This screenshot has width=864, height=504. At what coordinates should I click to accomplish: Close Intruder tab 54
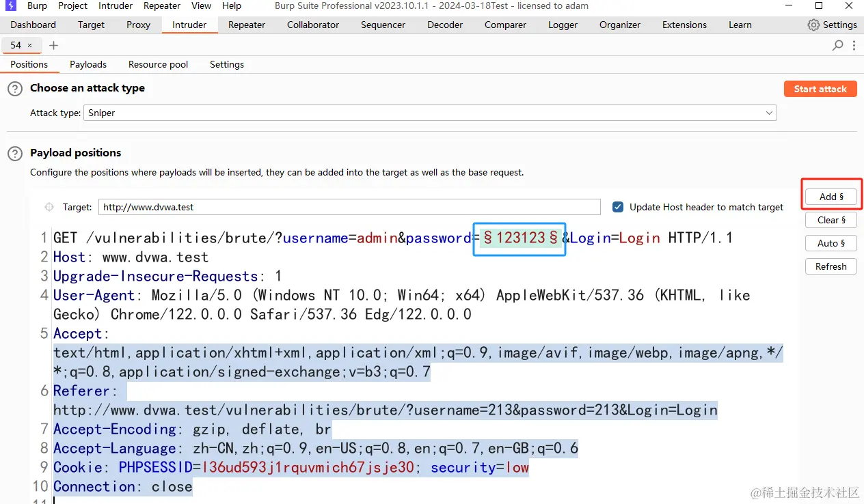(x=29, y=45)
